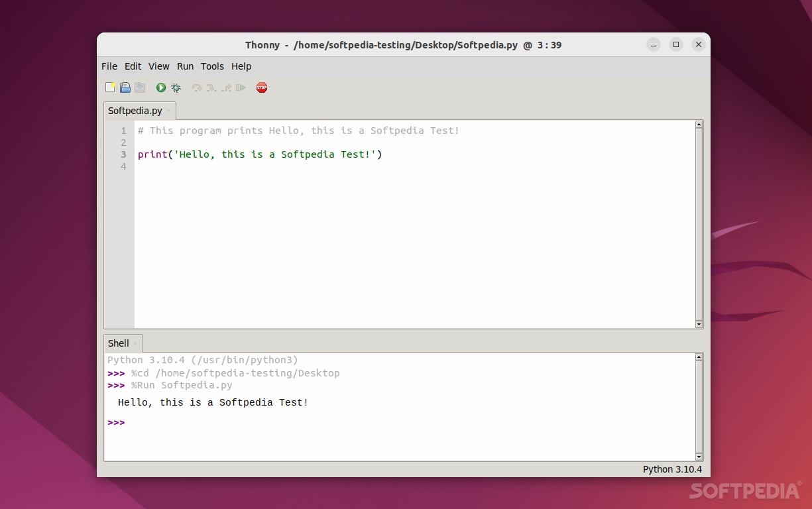
Task: Click the Step out icon
Action: click(227, 87)
